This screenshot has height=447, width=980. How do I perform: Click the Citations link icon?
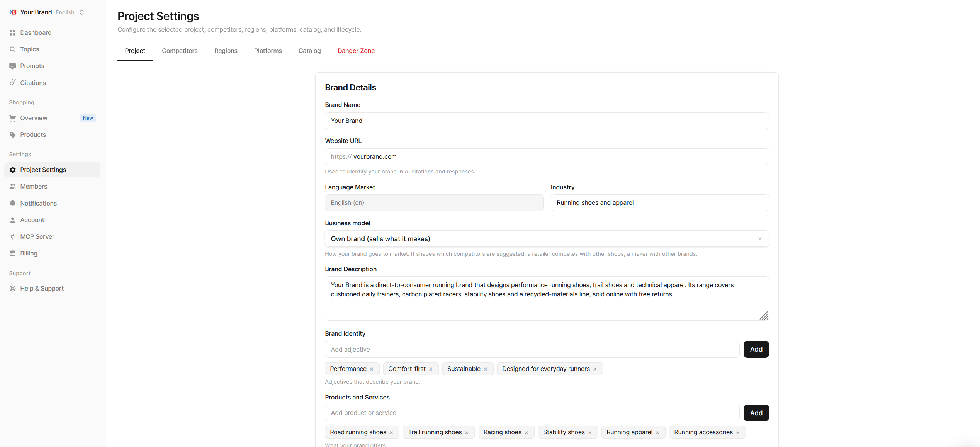tap(12, 82)
